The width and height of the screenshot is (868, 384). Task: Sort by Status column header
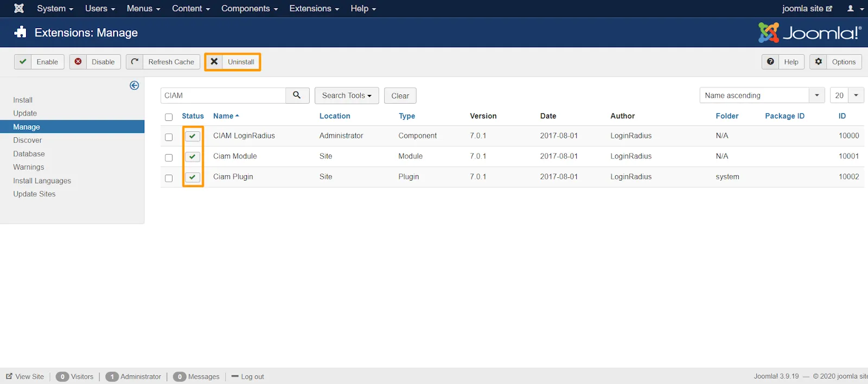pyautogui.click(x=193, y=116)
